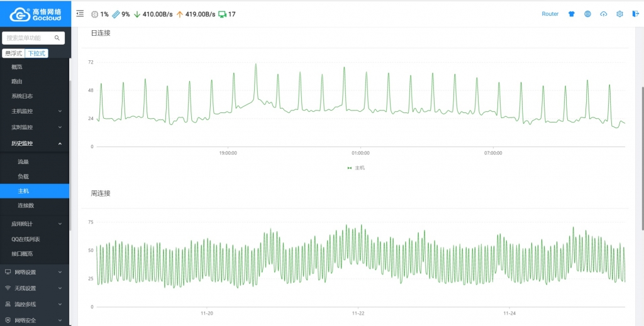Switch menu mode to 悬浮式
This screenshot has height=326, width=644.
click(x=13, y=53)
